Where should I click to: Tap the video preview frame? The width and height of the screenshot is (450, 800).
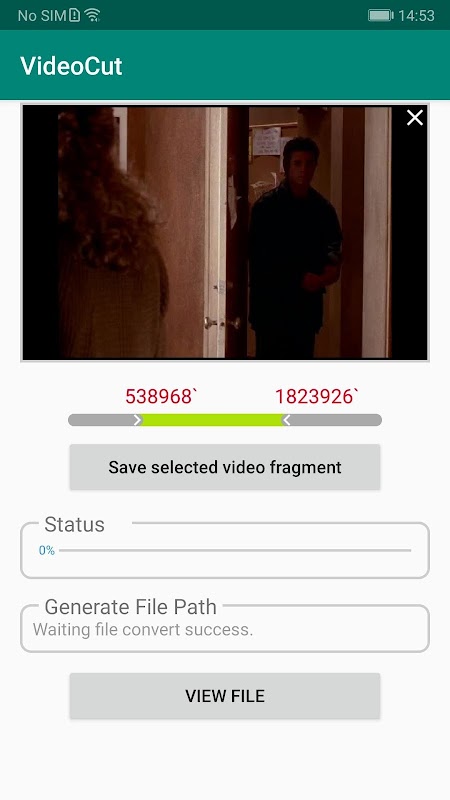coord(225,233)
